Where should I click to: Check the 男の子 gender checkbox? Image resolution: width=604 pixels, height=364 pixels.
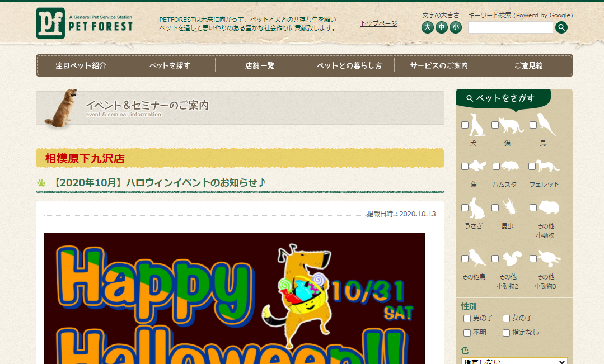[x=467, y=318]
